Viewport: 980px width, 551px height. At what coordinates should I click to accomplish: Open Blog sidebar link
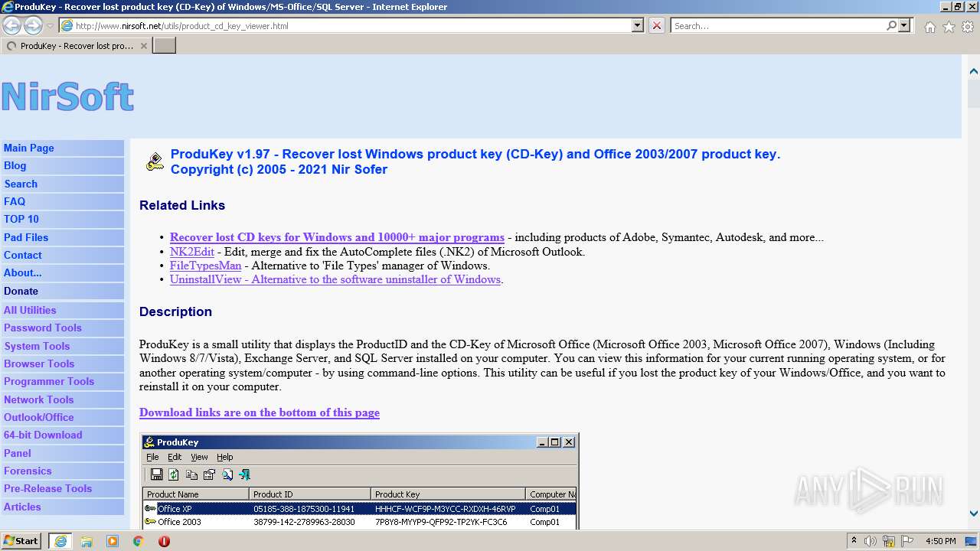(x=62, y=165)
